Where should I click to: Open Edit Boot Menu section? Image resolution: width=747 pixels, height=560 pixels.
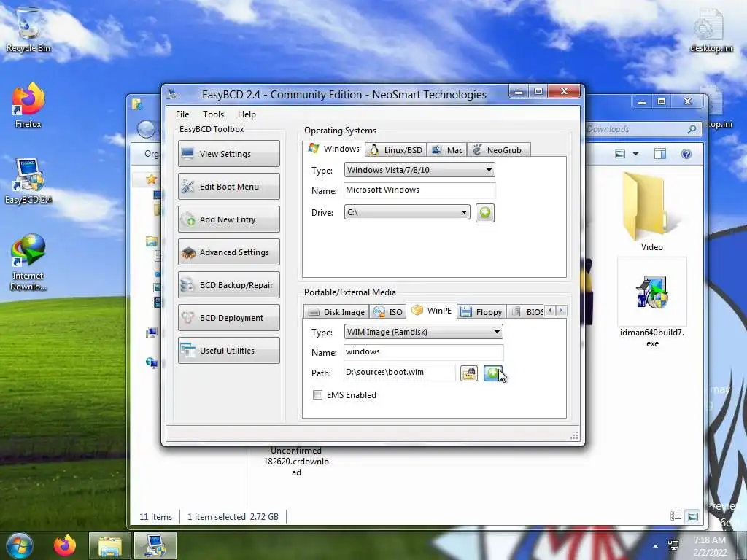pos(228,186)
